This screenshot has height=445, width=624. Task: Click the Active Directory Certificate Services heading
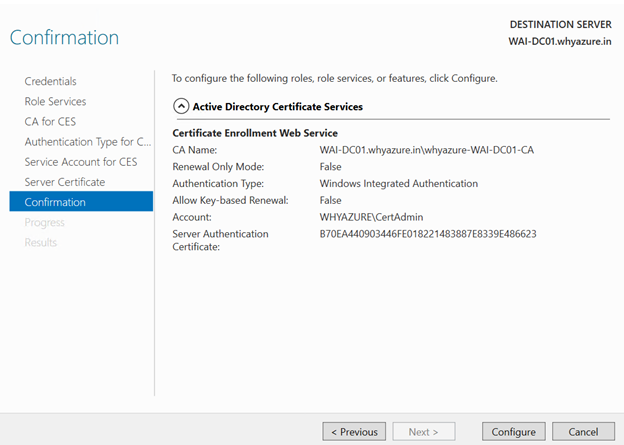tap(278, 107)
